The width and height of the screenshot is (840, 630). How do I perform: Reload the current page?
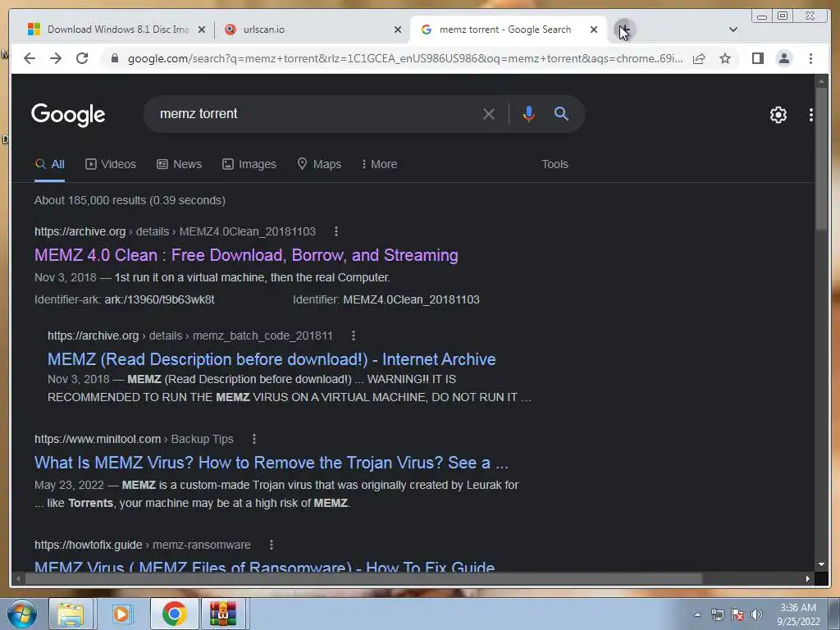coord(82,58)
